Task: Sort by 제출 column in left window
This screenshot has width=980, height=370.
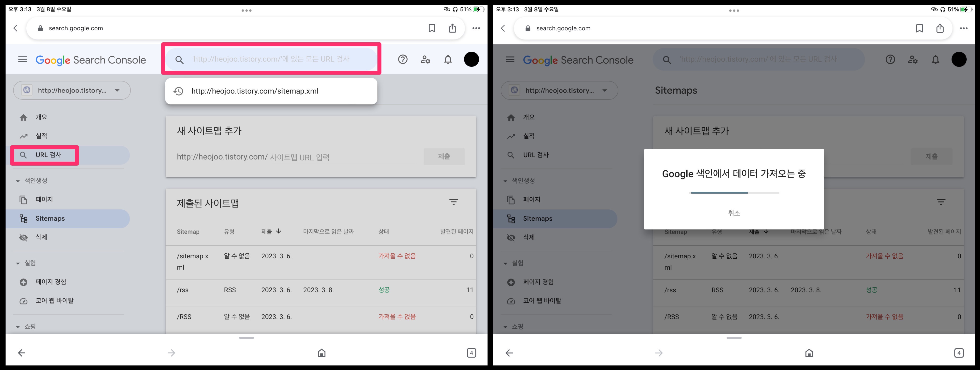Action: pos(271,231)
